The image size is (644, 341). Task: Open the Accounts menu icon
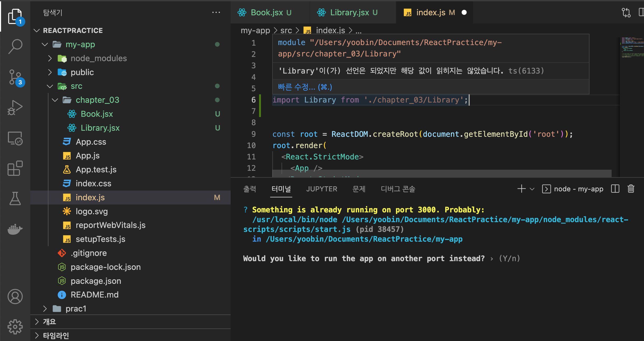[x=15, y=296]
